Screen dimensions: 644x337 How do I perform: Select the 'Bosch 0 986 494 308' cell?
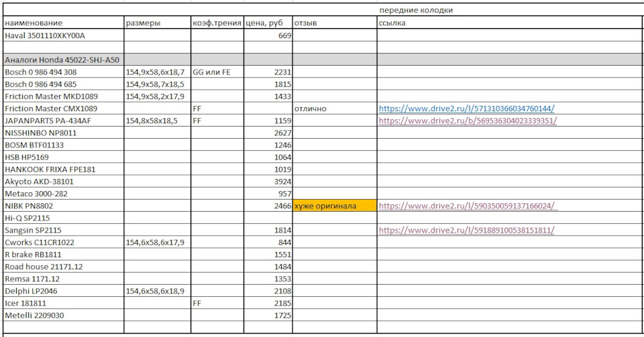[63, 72]
